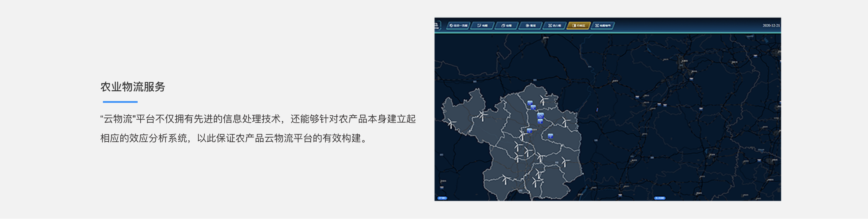The width and height of the screenshot is (868, 219).
Task: Click the dashboard logo icon beside the toolbar
Action: coord(437,25)
